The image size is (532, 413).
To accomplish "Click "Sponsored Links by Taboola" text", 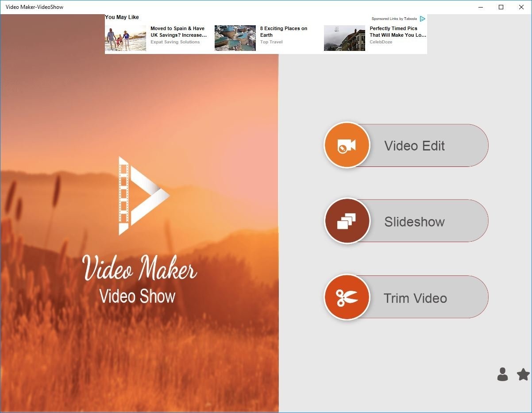I will click(x=394, y=19).
